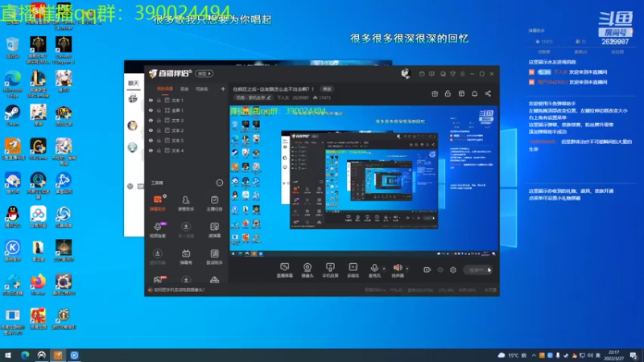This screenshot has width=644, height=362.
Task: Open the hamburger menu in title bar
Action: [x=462, y=74]
